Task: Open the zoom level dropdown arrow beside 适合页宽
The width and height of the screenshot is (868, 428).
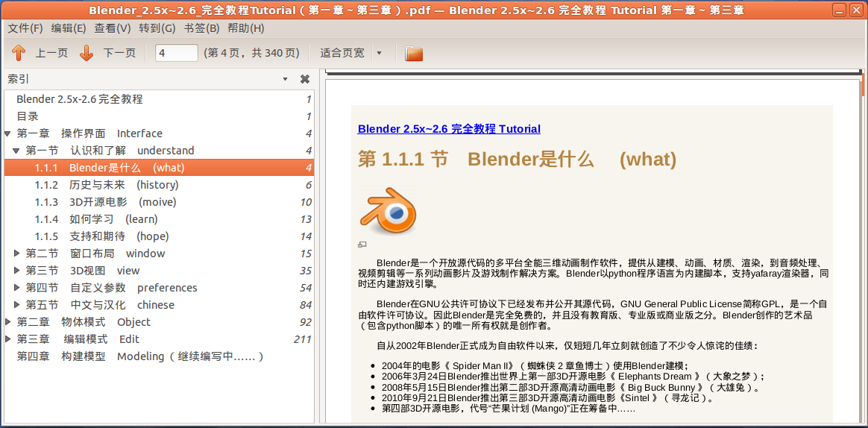Action: pos(380,53)
